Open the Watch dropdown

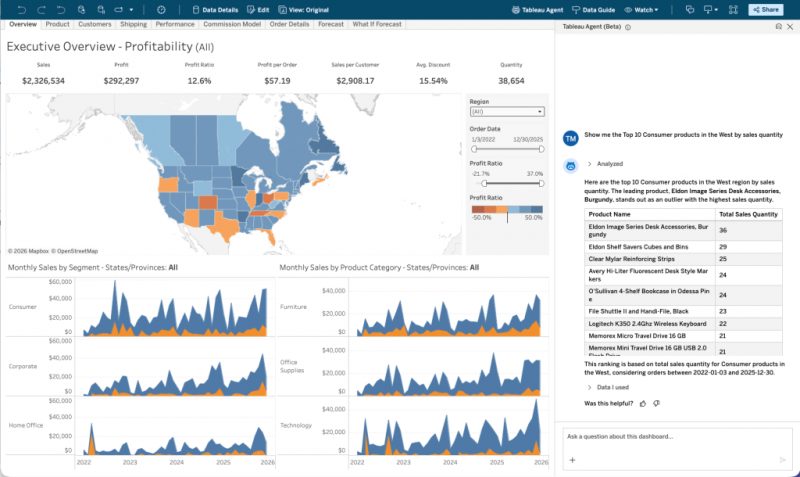pyautogui.click(x=641, y=10)
